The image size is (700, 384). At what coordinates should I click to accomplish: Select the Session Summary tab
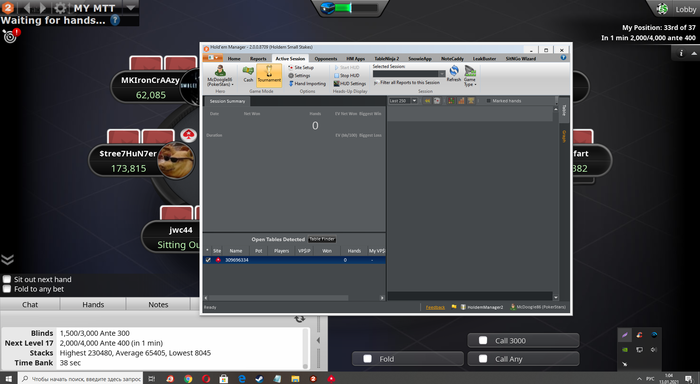click(227, 101)
